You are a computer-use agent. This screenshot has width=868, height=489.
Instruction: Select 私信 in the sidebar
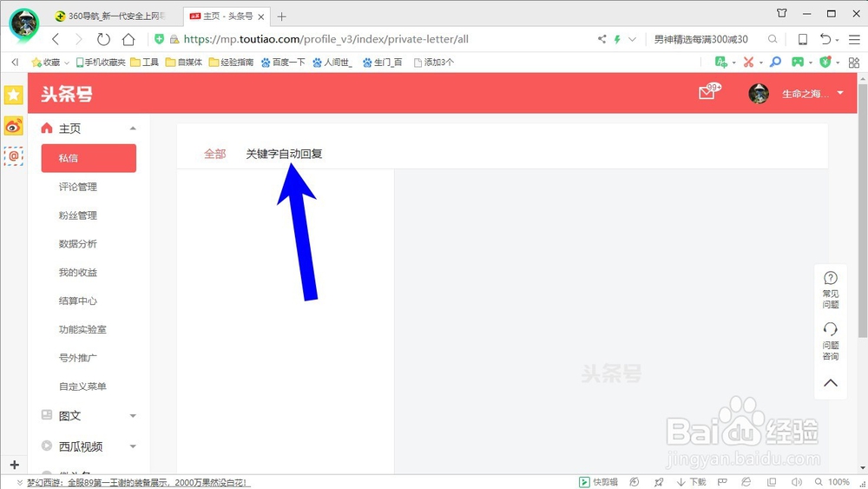click(89, 158)
